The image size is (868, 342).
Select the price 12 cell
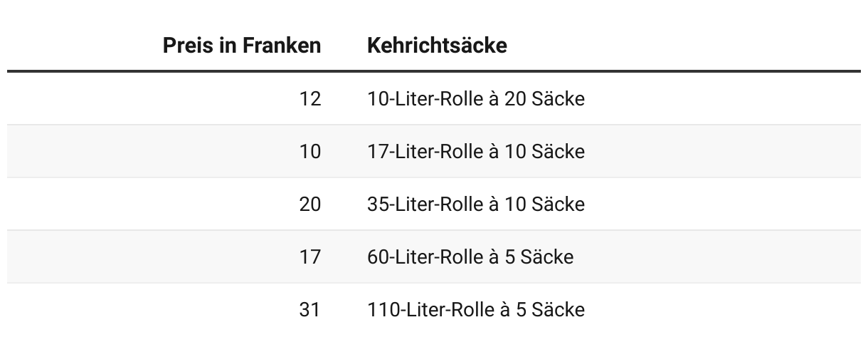point(310,99)
